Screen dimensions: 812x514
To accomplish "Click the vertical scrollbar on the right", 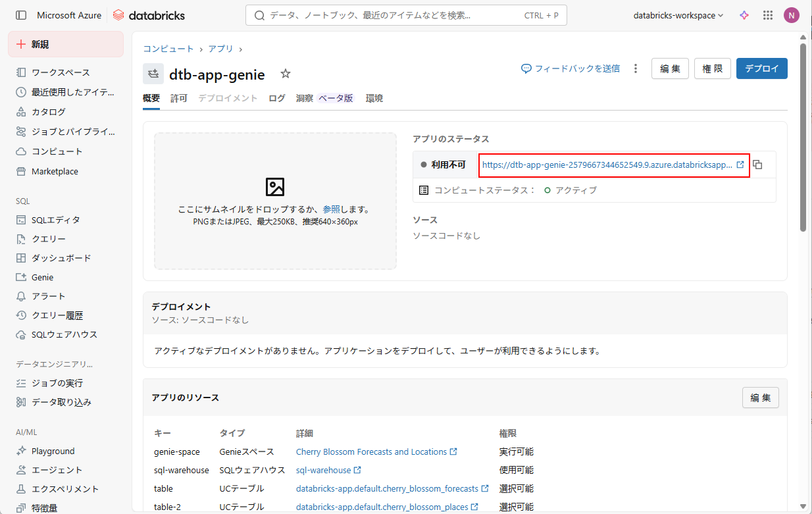I will coord(803,138).
